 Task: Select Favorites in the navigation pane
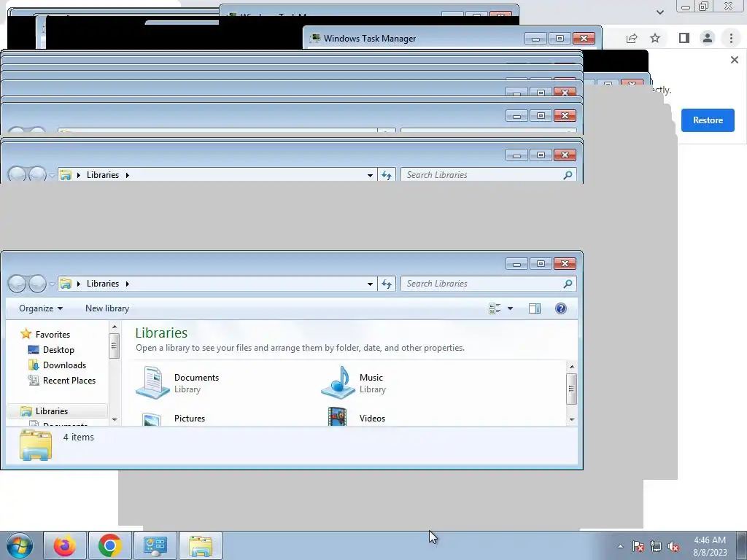pyautogui.click(x=46, y=334)
